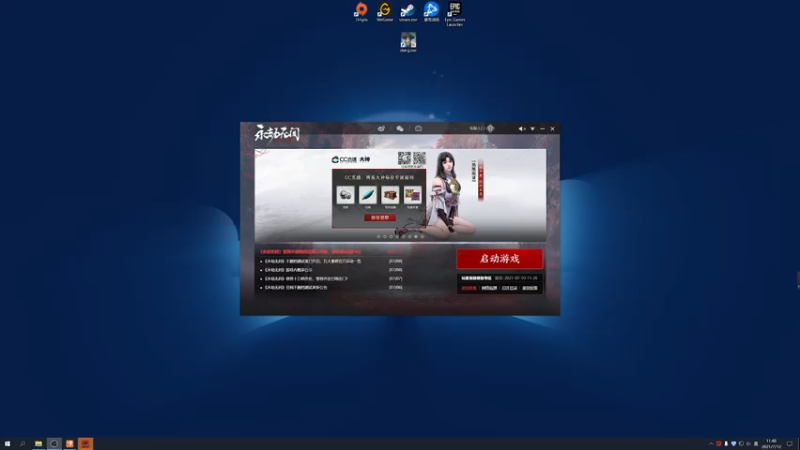The image size is (800, 450).
Task: Open the taskbar clock and date
Action: click(x=771, y=444)
